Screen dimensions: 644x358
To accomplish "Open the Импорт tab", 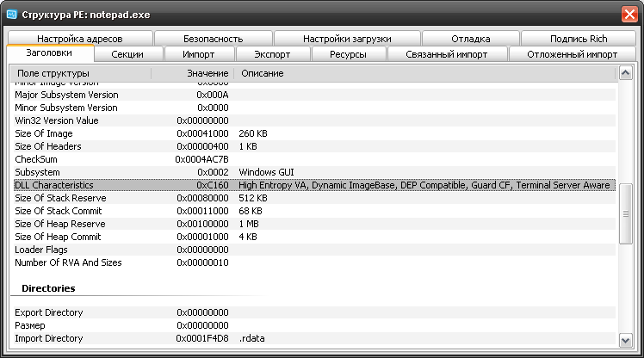I will [198, 54].
